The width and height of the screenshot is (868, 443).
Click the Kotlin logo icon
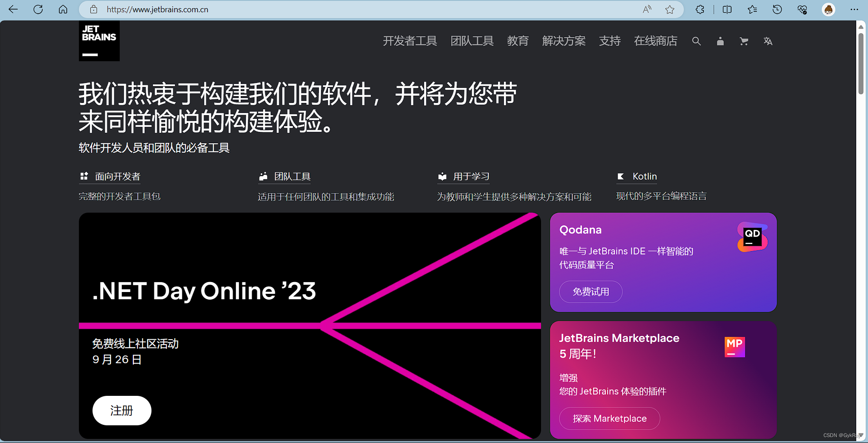click(620, 176)
